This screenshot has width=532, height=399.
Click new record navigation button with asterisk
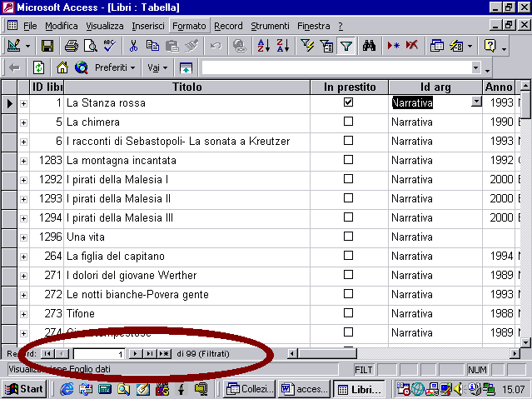(x=164, y=354)
